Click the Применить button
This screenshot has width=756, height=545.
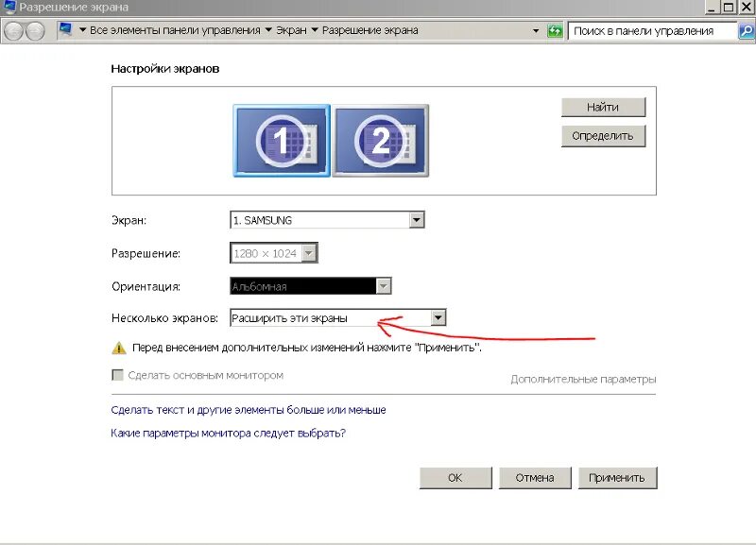tap(618, 478)
